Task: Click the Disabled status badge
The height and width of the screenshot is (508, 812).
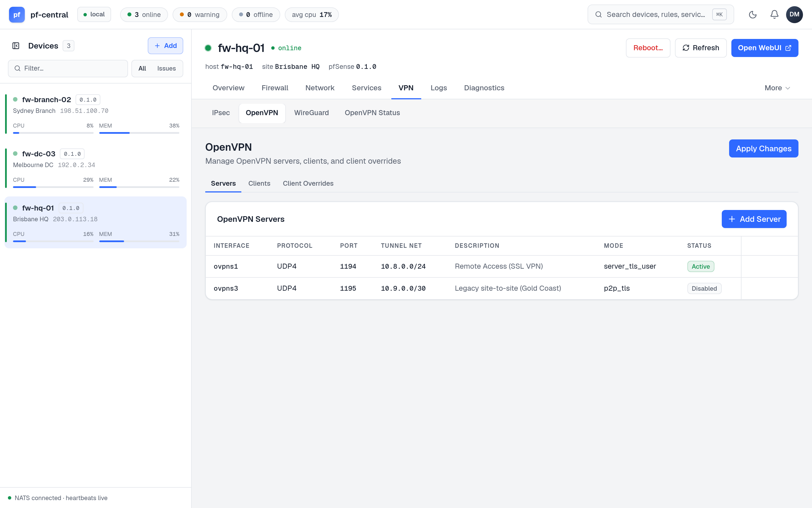Action: 704,289
